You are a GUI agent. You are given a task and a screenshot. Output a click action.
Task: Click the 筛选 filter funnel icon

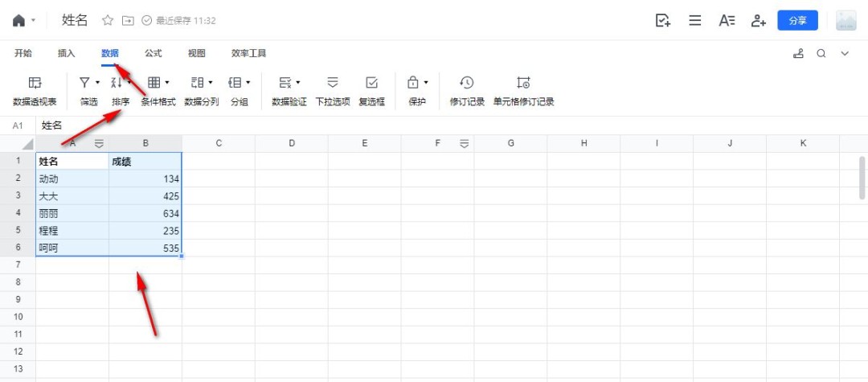(84, 82)
